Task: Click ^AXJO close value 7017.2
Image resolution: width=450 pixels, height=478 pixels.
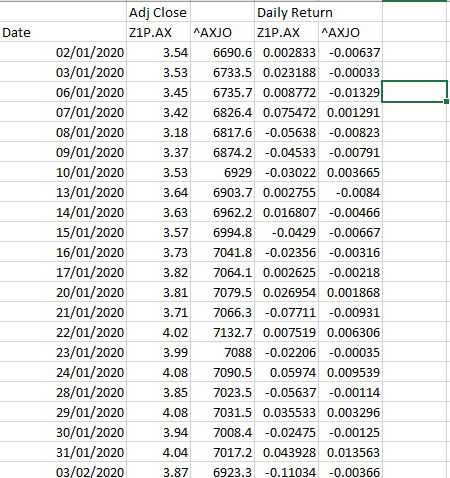Action: pyautogui.click(x=222, y=452)
